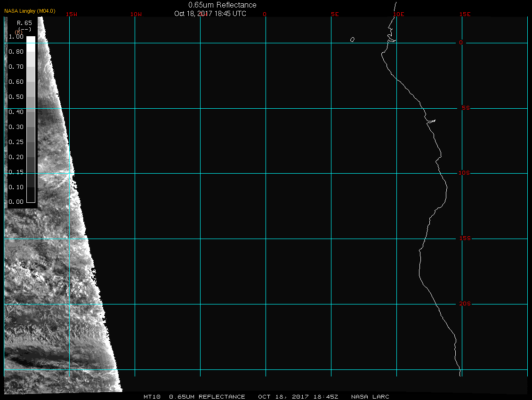Select the 0.50 reflectance value label

pos(16,97)
